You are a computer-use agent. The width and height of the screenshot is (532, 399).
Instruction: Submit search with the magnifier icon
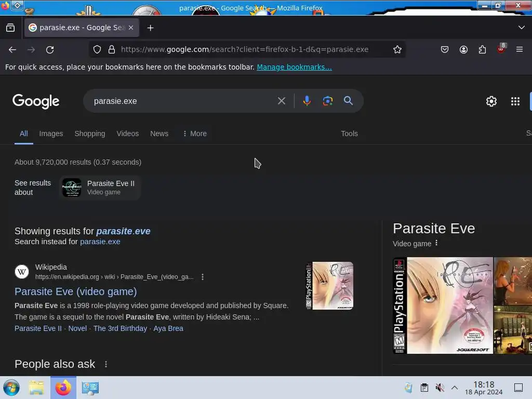click(348, 100)
